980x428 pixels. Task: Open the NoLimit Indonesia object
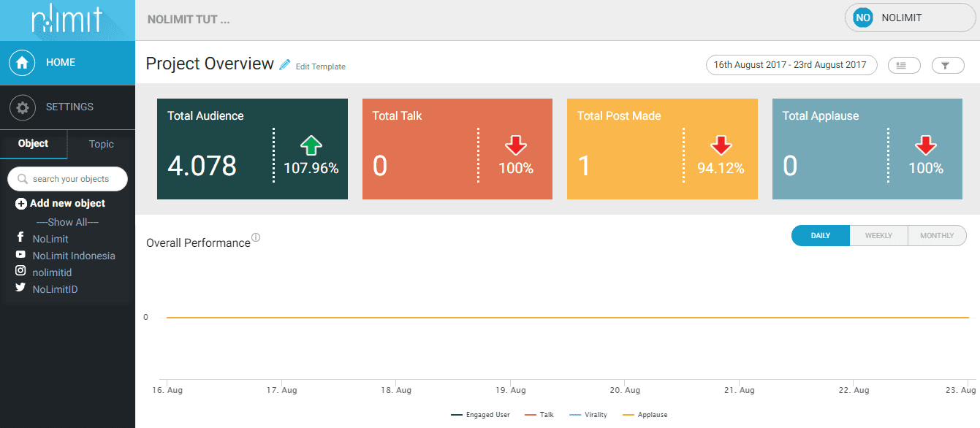click(x=74, y=256)
